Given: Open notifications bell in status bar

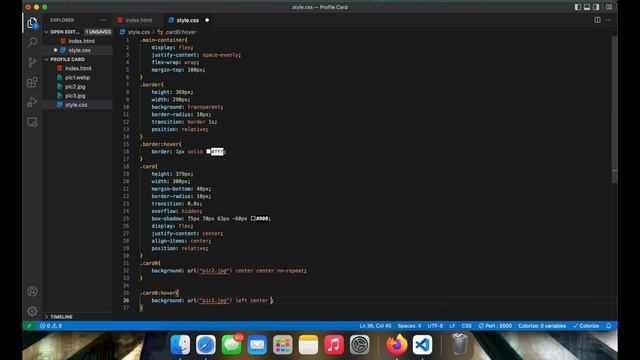Looking at the screenshot, I should (x=609, y=326).
